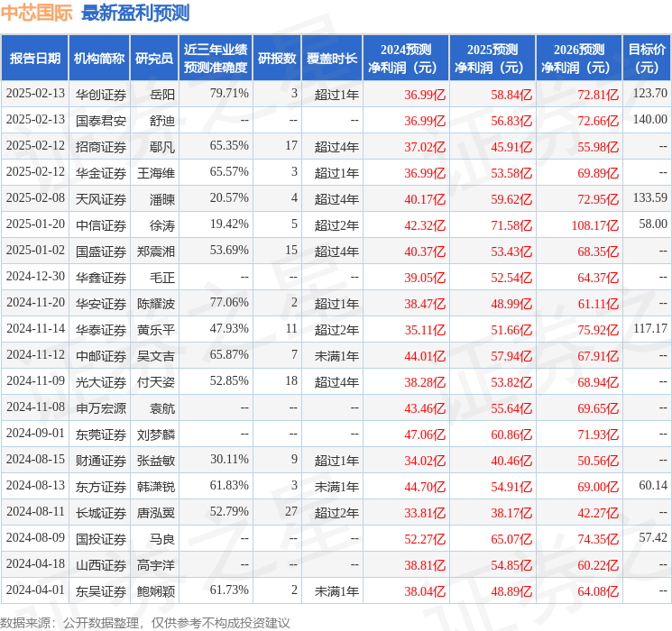Image resolution: width=672 pixels, height=631 pixels.
Task: Click the 中邮证券 institution cell
Action: [x=101, y=356]
